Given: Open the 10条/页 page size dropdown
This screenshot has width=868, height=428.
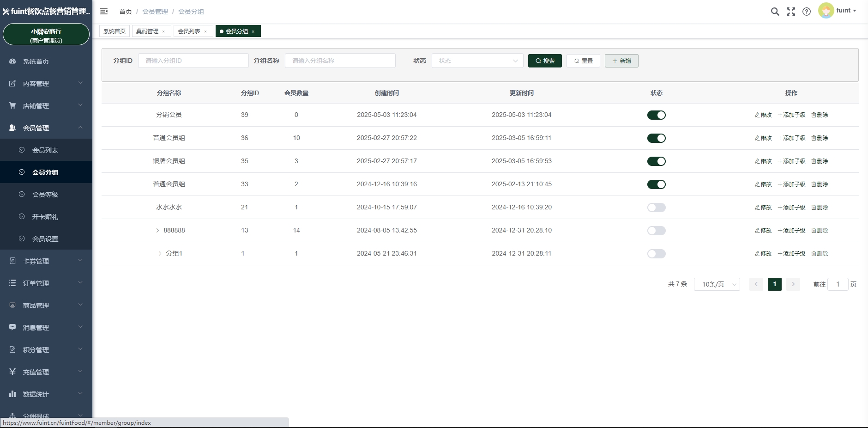Looking at the screenshot, I should click(x=717, y=284).
